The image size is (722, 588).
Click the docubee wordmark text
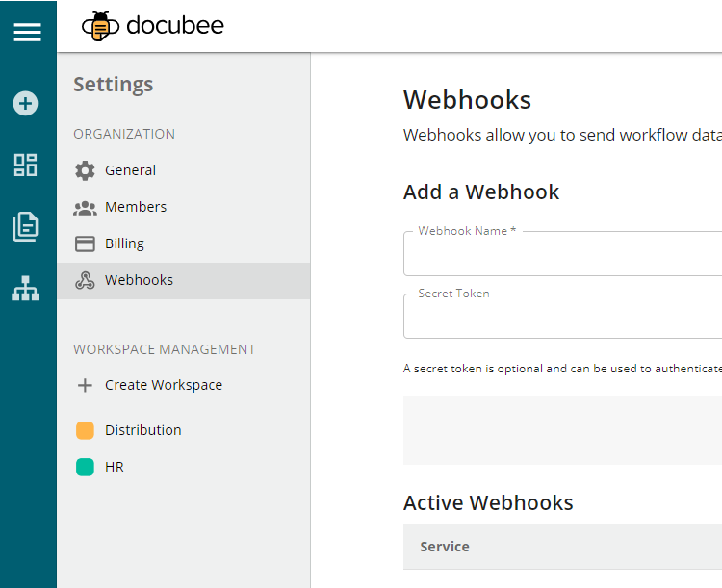(x=175, y=25)
